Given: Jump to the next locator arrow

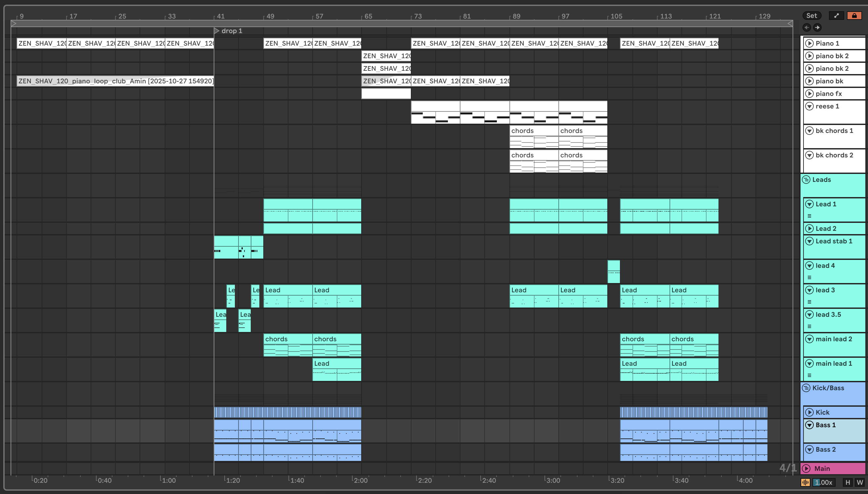Looking at the screenshot, I should tap(817, 27).
